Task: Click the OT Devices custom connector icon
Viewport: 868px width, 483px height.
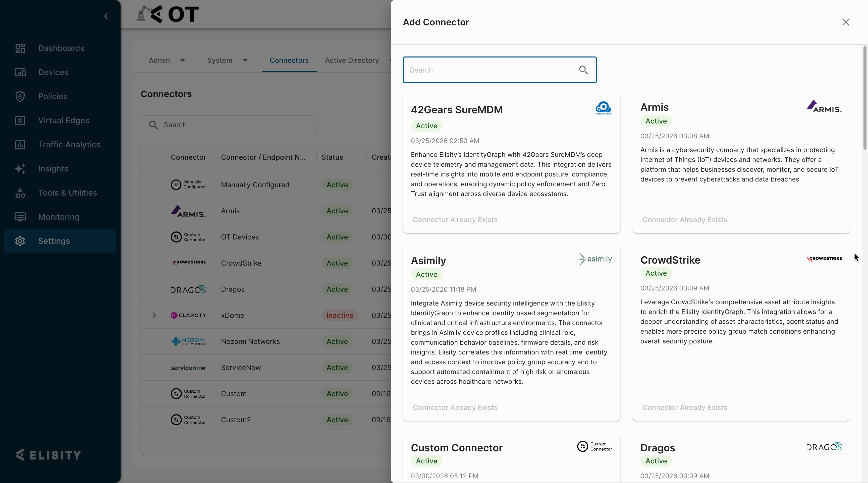Action: click(188, 237)
